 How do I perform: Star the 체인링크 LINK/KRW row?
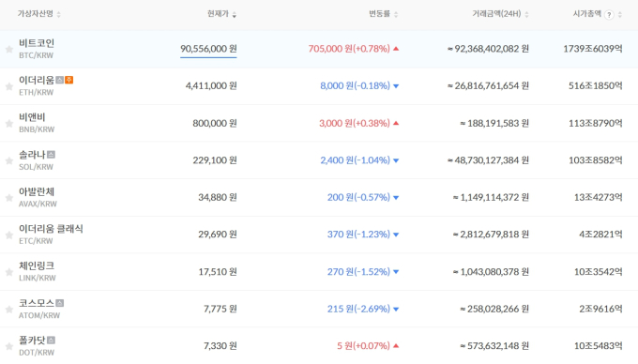click(9, 272)
